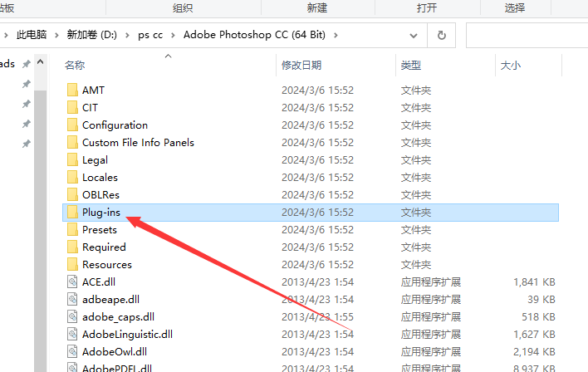This screenshot has width=588, height=372.
Task: Click the '1,627 KB' size value
Action: [534, 334]
